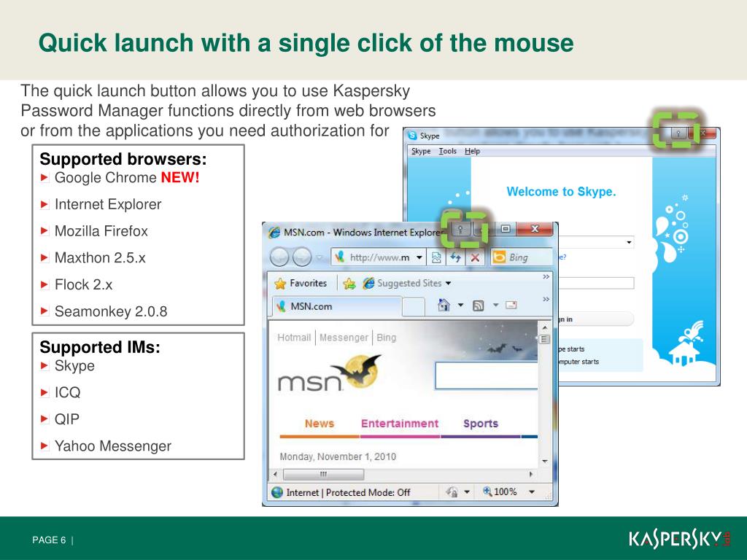Select the MSN.com tab
The height and width of the screenshot is (560, 747).
coord(337,306)
